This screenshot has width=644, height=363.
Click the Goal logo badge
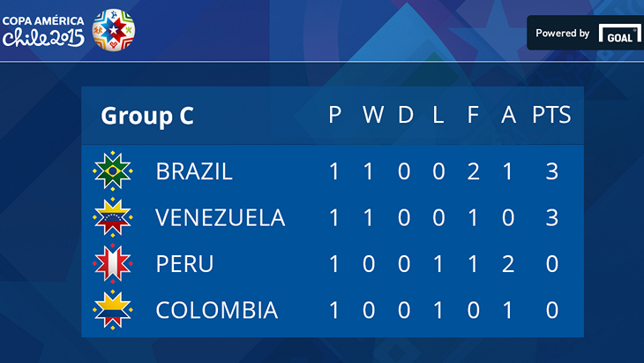(619, 34)
